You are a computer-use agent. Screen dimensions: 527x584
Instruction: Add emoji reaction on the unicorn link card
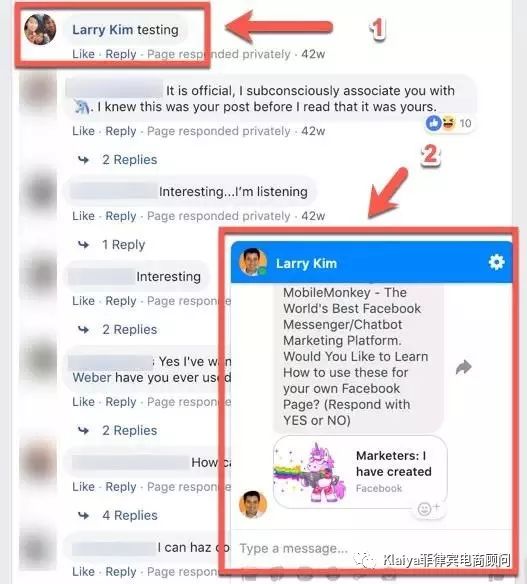pos(428,508)
